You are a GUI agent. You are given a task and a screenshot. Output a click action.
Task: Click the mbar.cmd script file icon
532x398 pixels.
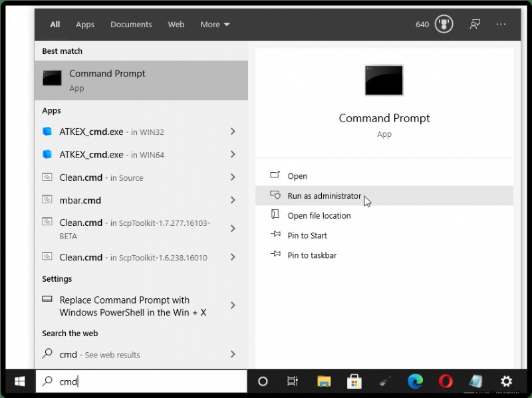pos(47,199)
